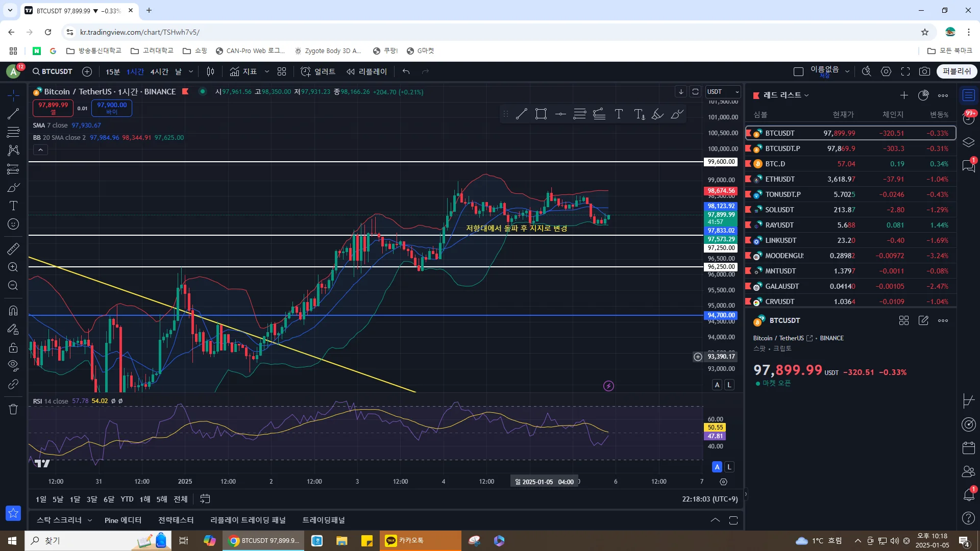Open the alerts bell in right sidebar

tap(968, 494)
